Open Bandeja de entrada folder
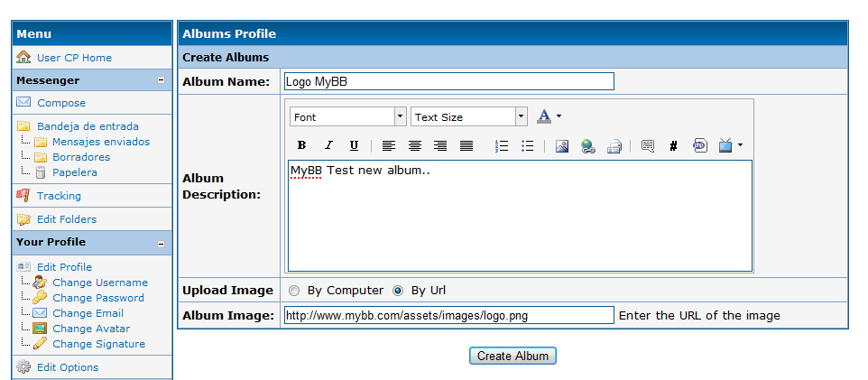This screenshot has height=380, width=868. tap(88, 126)
